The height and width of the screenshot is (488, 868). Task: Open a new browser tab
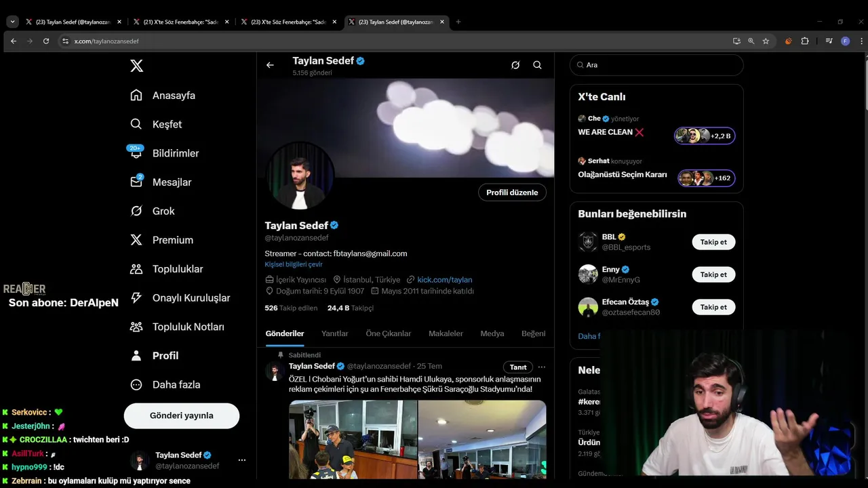[458, 22]
